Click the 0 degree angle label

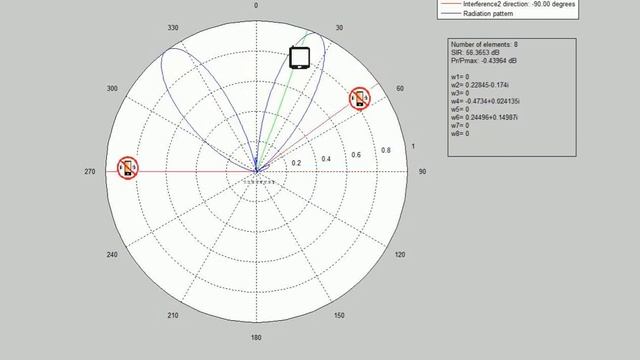pos(256,5)
